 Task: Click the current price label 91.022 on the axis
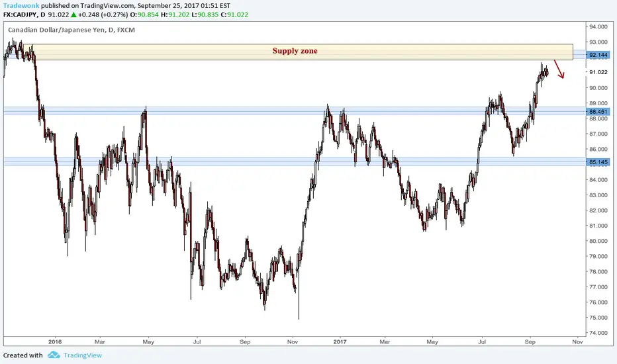pyautogui.click(x=598, y=72)
